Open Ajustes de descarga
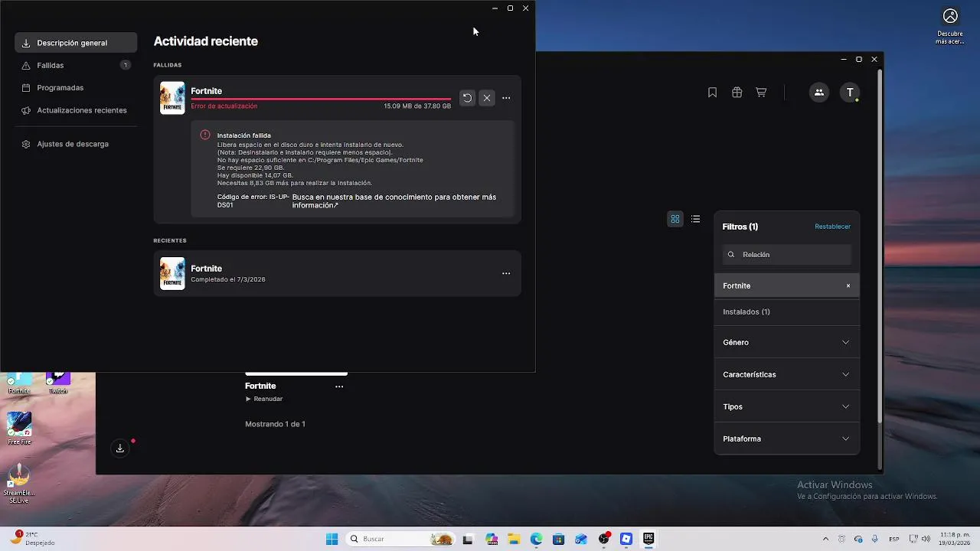The height and width of the screenshot is (551, 980). [76, 144]
